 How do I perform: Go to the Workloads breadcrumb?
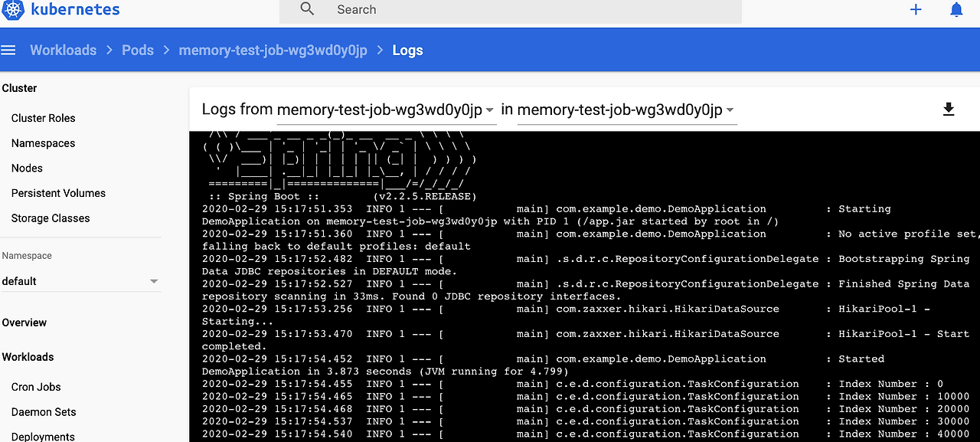pos(63,51)
